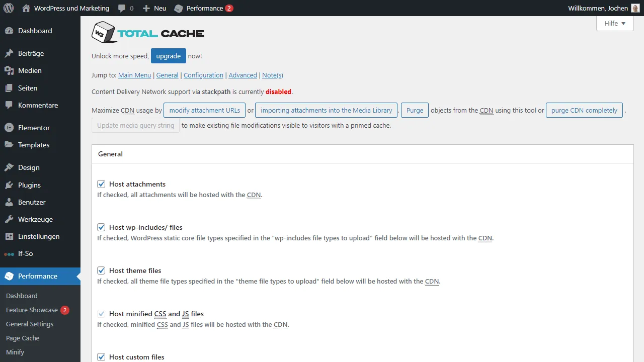
Task: Toggle Host custom files checkbox
Action: (101, 357)
